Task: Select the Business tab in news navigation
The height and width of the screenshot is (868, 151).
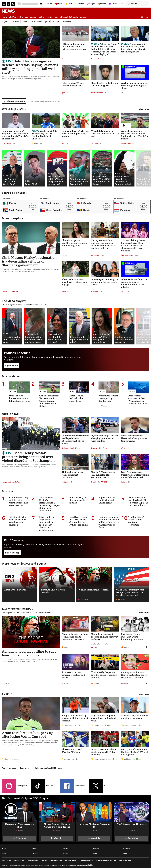Action: [x=24, y=17]
